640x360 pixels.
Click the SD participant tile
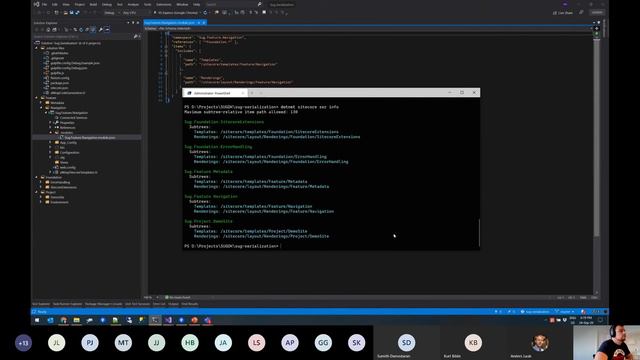407,343
